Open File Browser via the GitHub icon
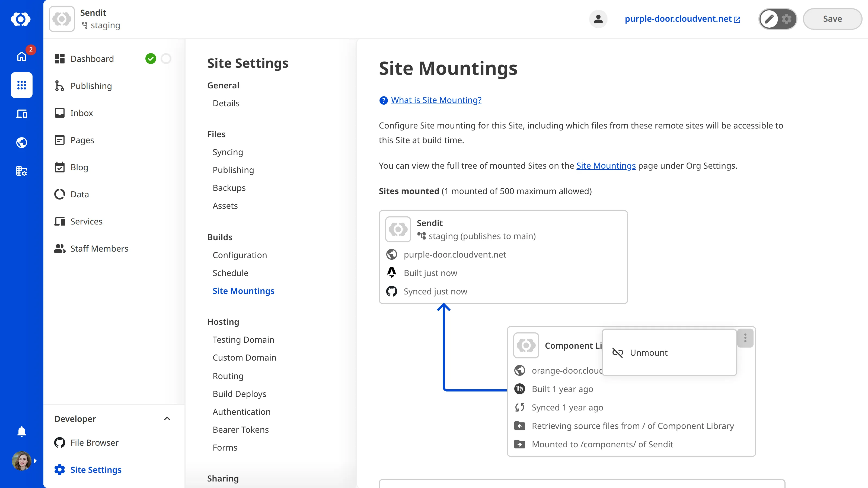Viewport: 868px width, 488px height. (x=60, y=442)
